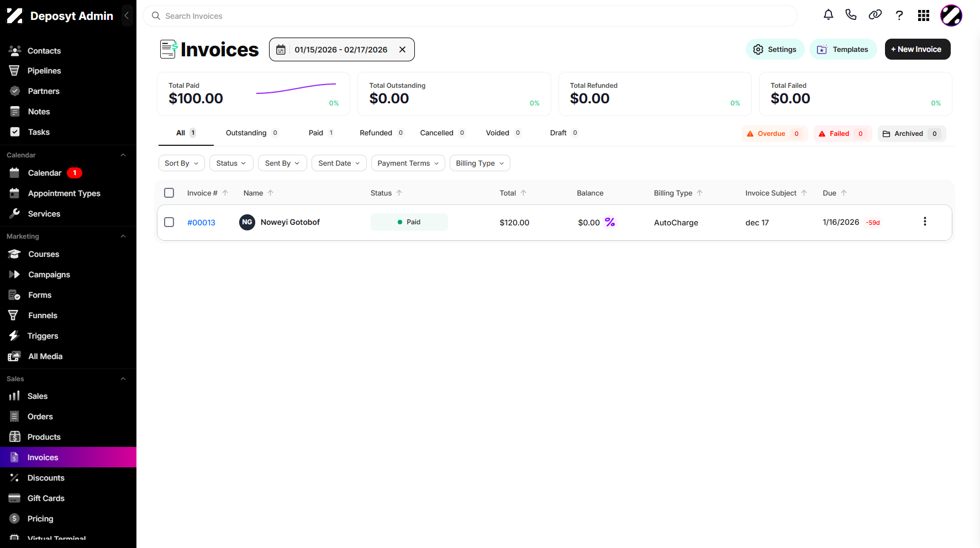Collapse the sidebar with the arrow icon
This screenshot has height=548, width=980.
127,15
